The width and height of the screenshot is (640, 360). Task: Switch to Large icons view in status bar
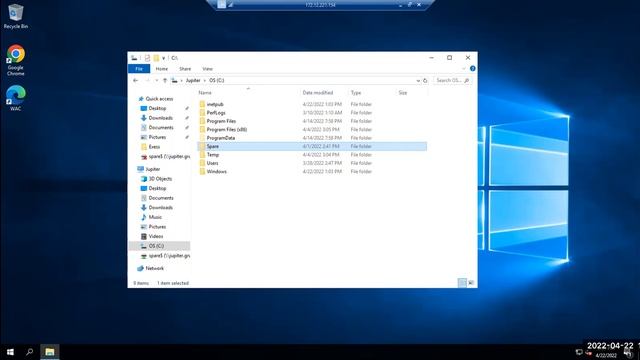pyautogui.click(x=471, y=282)
